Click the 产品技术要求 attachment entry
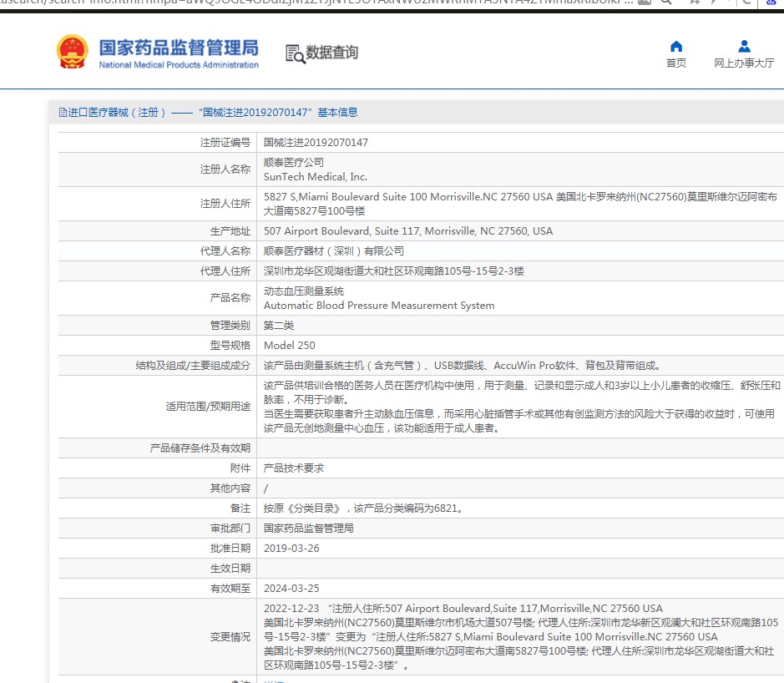 pos(293,468)
